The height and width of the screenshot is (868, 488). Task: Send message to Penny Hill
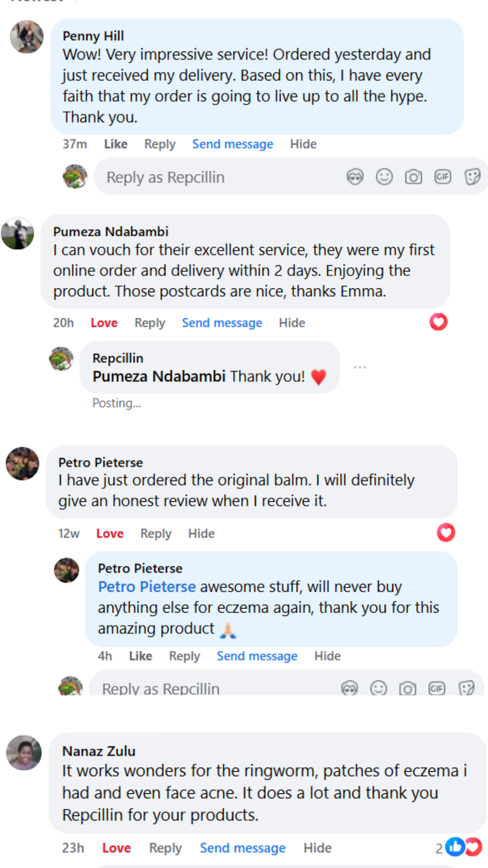233,144
